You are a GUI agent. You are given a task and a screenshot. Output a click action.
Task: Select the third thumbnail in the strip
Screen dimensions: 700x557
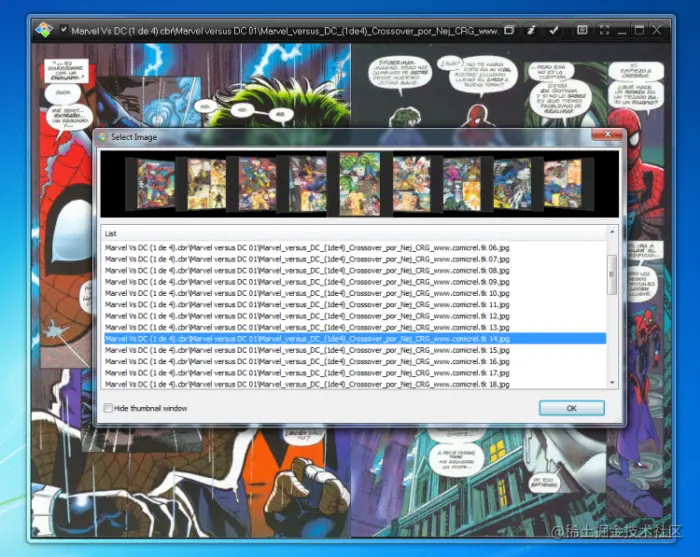tap(257, 183)
